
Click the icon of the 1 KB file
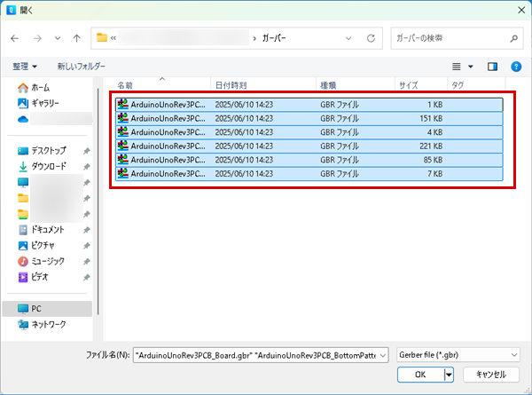point(123,104)
